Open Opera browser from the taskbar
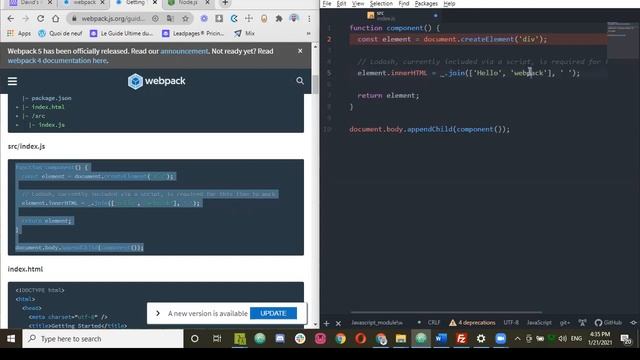The image size is (640, 360). (360, 339)
